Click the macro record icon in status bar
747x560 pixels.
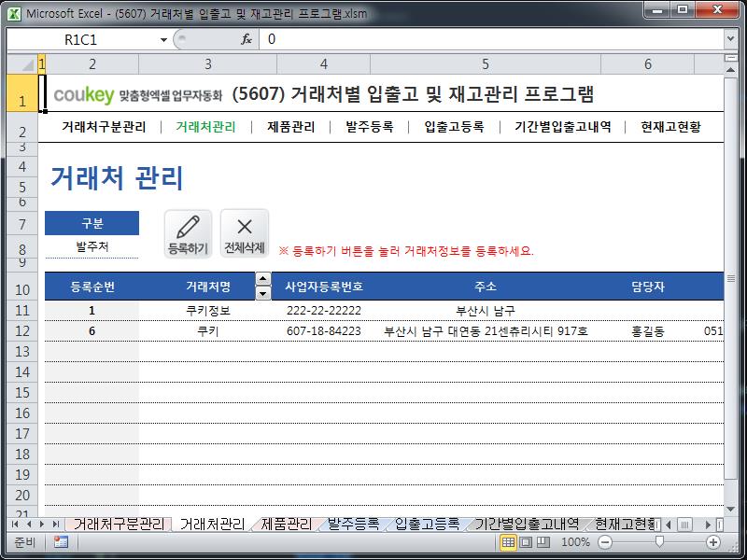(x=61, y=542)
